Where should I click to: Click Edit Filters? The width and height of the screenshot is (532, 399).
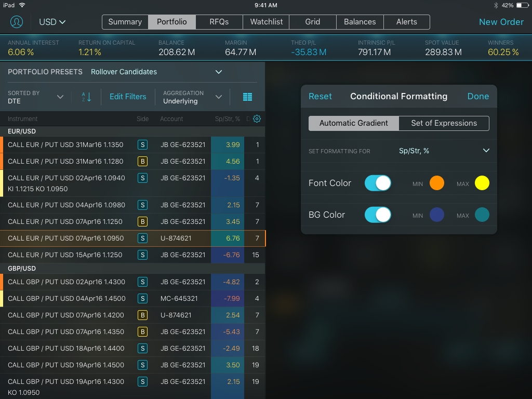127,97
